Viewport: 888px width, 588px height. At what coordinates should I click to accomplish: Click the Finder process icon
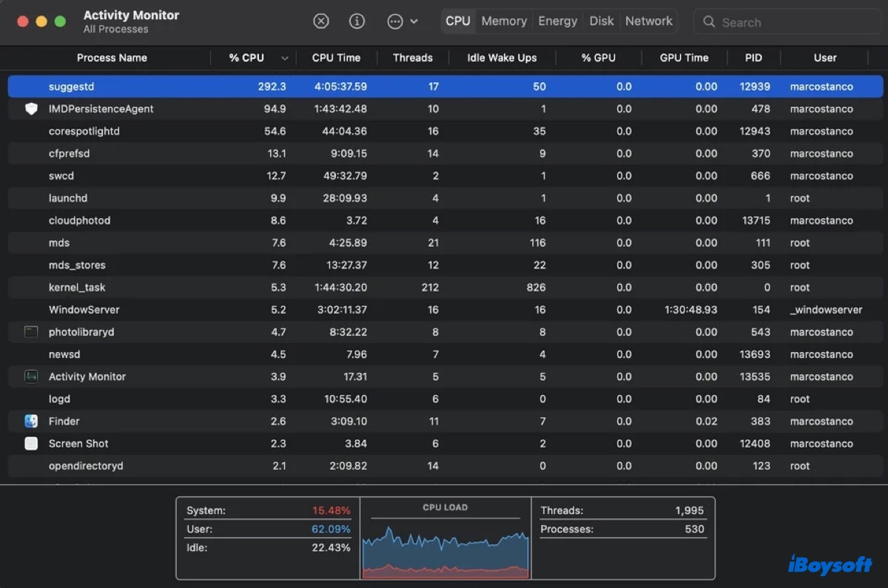tap(31, 421)
